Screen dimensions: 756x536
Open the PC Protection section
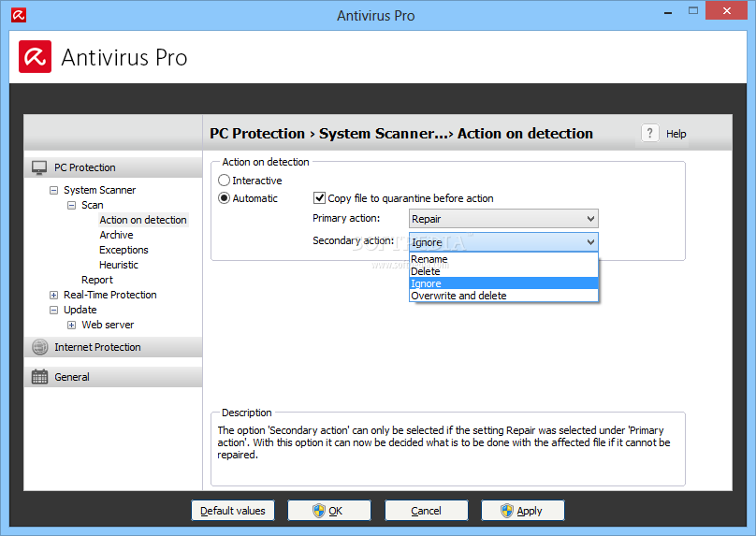(x=113, y=167)
